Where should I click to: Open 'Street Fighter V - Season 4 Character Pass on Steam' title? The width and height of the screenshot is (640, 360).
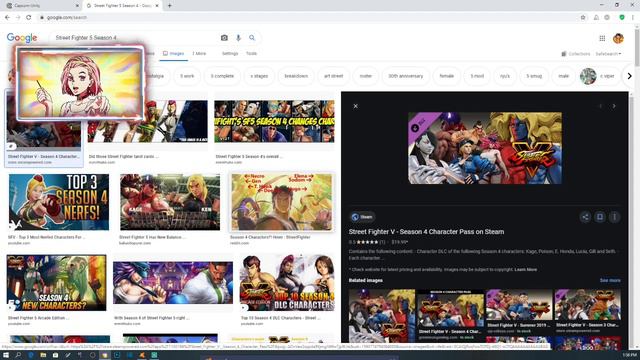pos(426,232)
